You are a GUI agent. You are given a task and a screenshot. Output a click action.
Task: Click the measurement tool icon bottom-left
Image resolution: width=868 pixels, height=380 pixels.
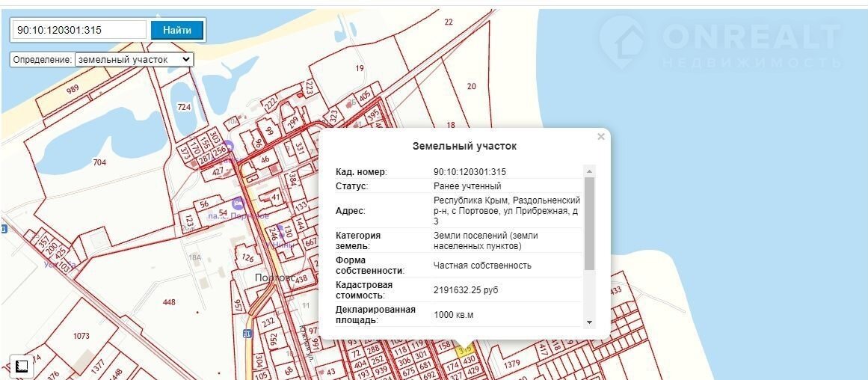point(22,366)
